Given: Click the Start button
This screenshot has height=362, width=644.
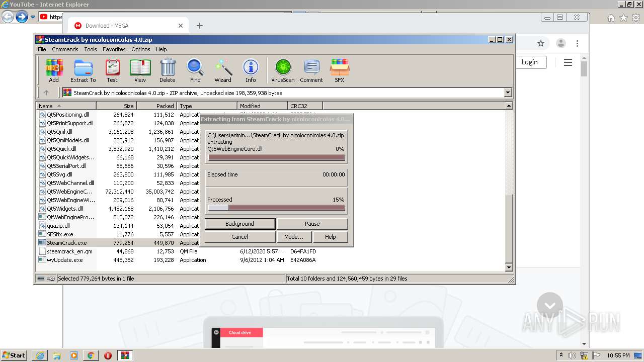Looking at the screenshot, I should tap(15, 355).
